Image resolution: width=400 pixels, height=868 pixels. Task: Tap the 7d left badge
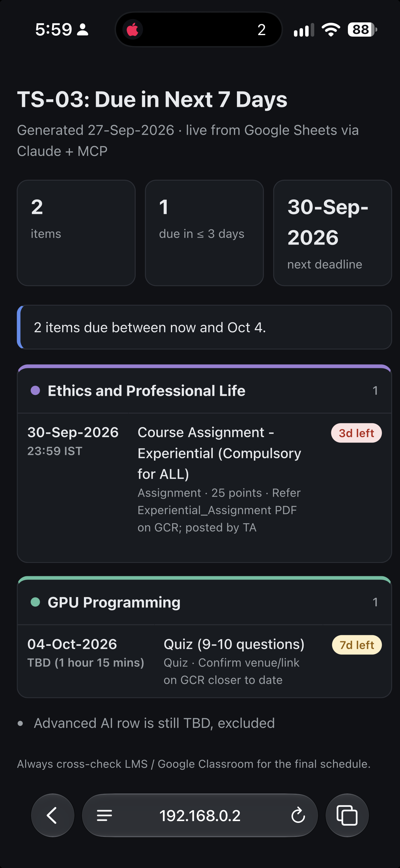coord(357,645)
